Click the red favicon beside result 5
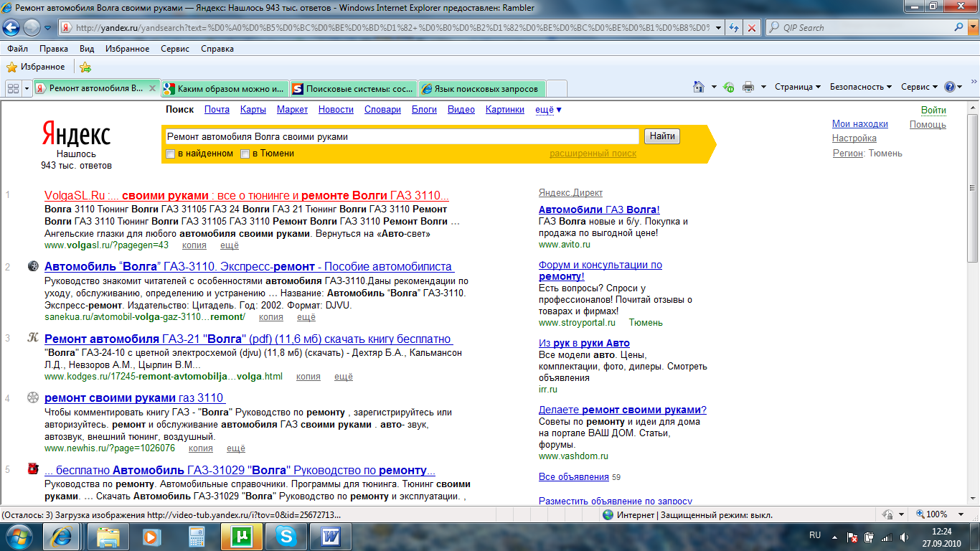This screenshot has height=551, width=980. pos(33,469)
